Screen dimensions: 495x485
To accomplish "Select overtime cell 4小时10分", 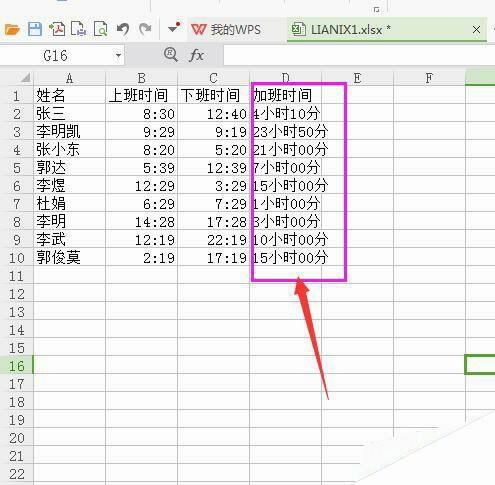I will point(285,114).
